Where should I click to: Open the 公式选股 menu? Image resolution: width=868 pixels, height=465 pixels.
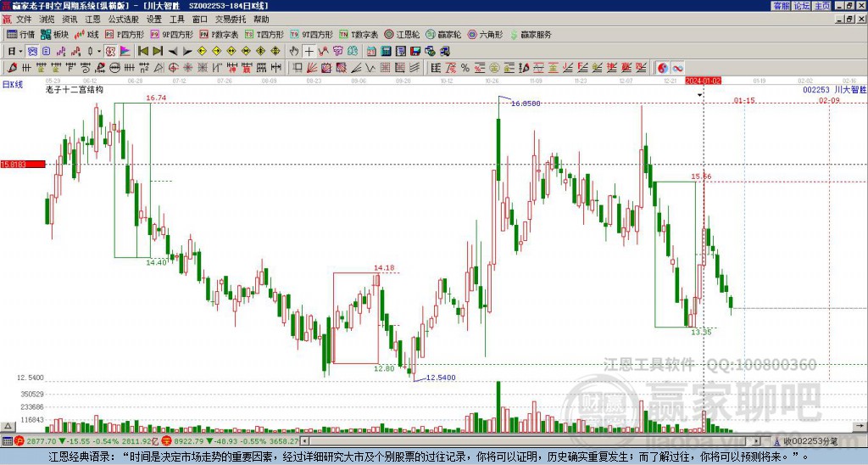pyautogui.click(x=124, y=20)
